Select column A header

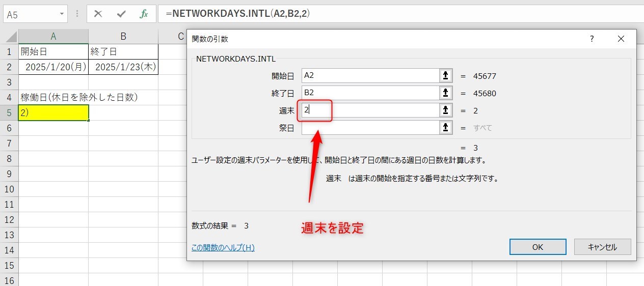53,36
